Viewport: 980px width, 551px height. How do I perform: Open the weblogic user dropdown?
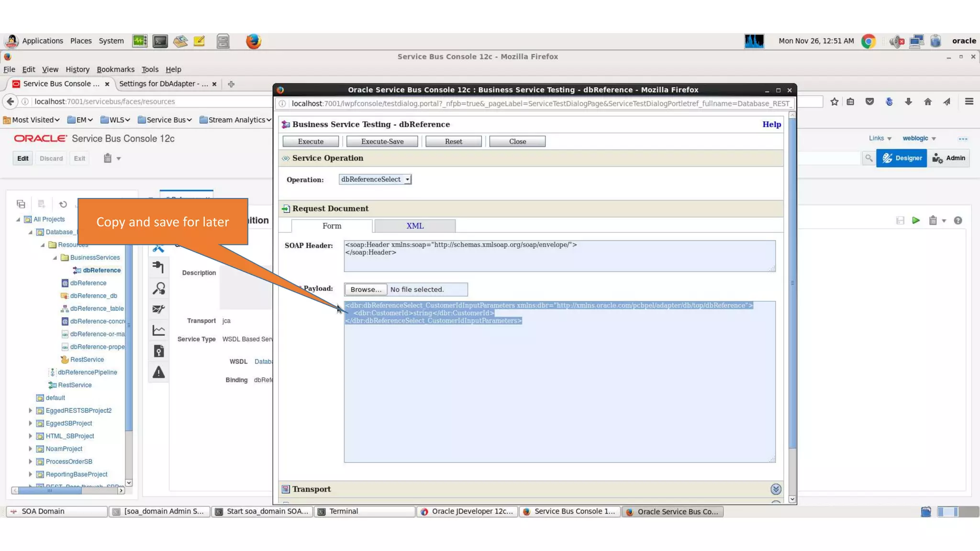pyautogui.click(x=919, y=139)
